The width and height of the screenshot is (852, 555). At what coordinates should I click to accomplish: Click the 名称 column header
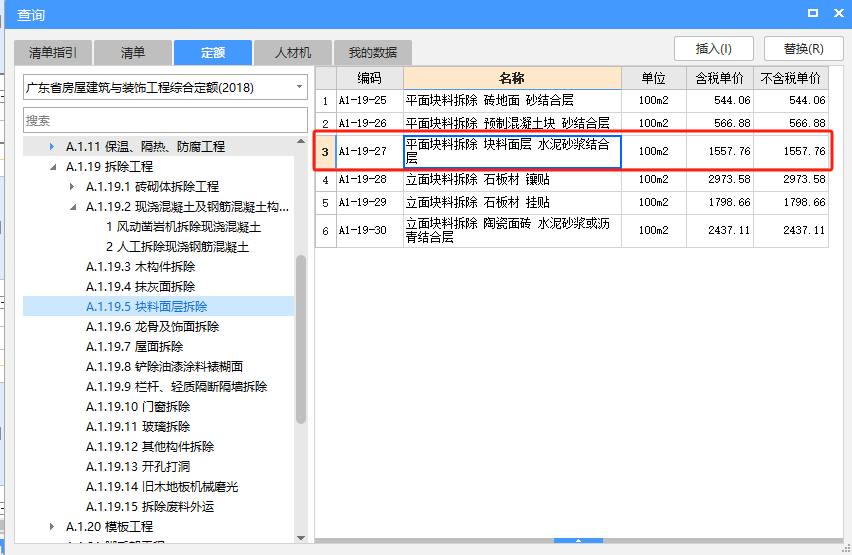tap(512, 78)
